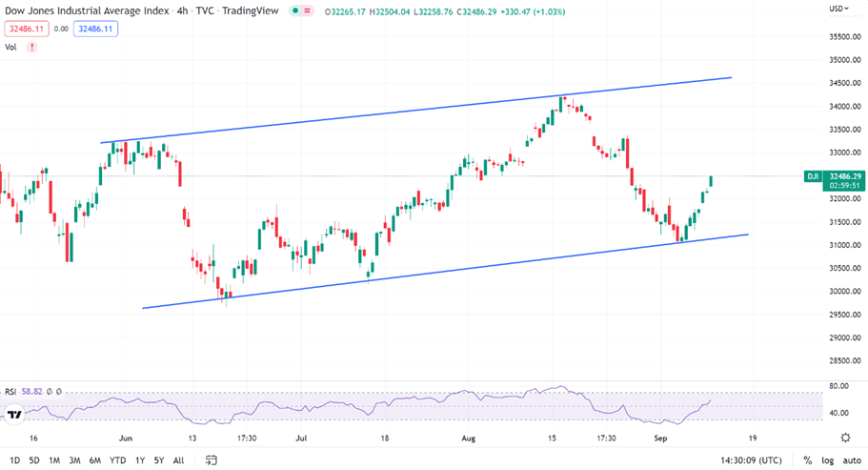Select the 3M time range
Screen dimensions: 868x470
(74, 460)
